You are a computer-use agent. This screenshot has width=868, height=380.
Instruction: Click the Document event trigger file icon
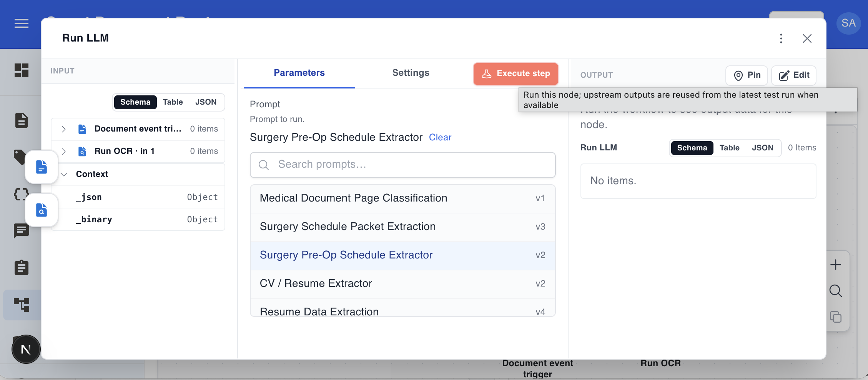coord(82,129)
